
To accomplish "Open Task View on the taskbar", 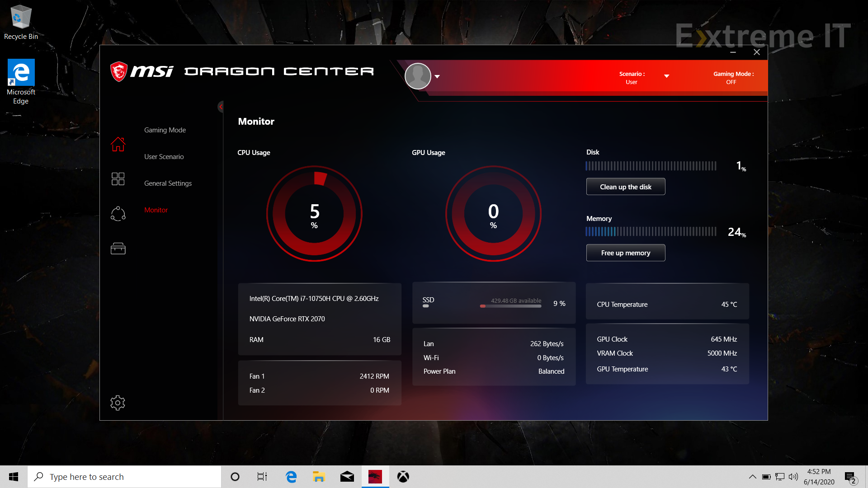I will [x=262, y=477].
